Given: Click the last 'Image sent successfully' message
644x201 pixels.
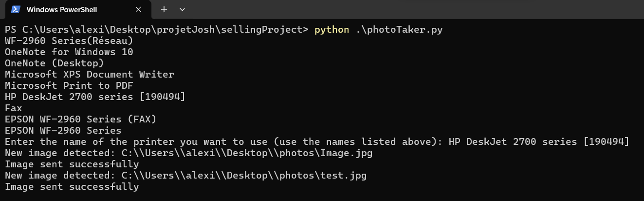Looking at the screenshot, I should [x=72, y=187].
